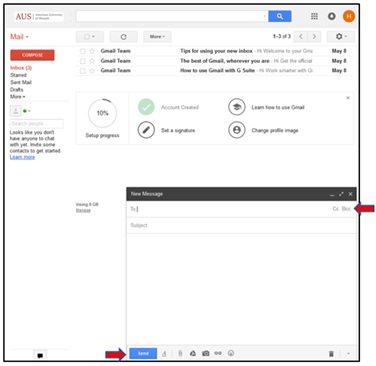The height and width of the screenshot is (366, 376).
Task: Star the 'How to use Gmail with G Suite' email
Action: coord(92,71)
